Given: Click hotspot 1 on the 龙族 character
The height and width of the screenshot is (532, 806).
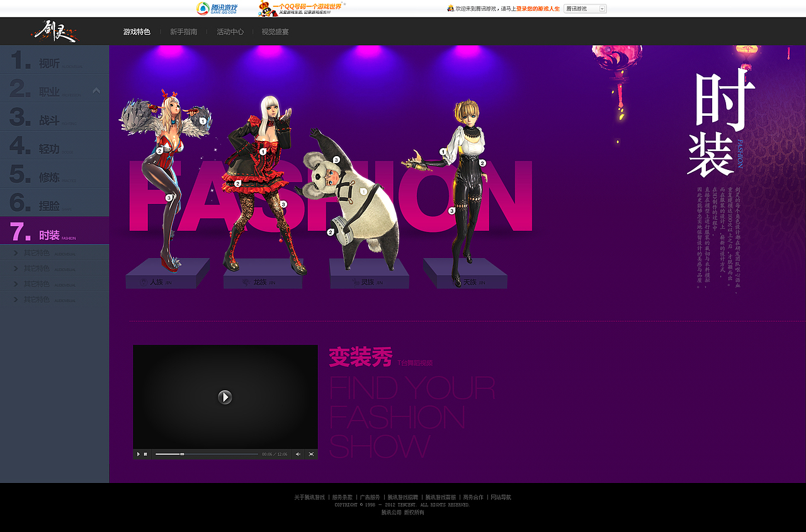Looking at the screenshot, I should (x=263, y=151).
